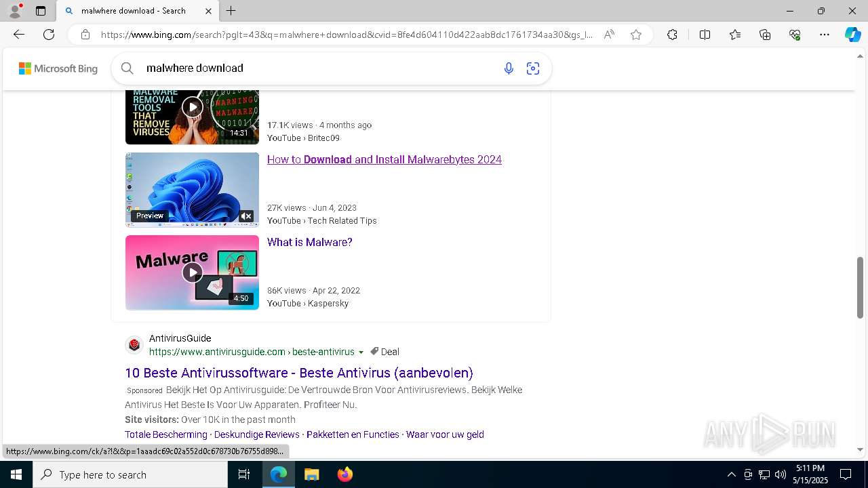Launch Firefox from taskbar
The image size is (868, 488).
(x=345, y=474)
